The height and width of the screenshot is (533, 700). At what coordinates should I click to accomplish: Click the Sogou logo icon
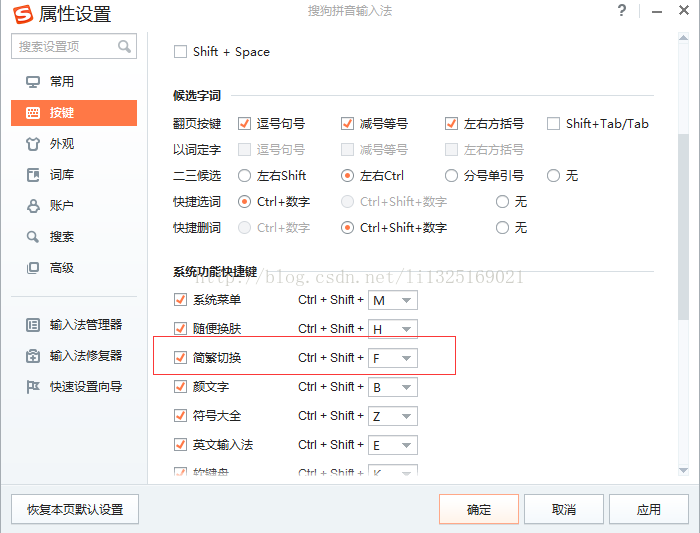(x=23, y=14)
